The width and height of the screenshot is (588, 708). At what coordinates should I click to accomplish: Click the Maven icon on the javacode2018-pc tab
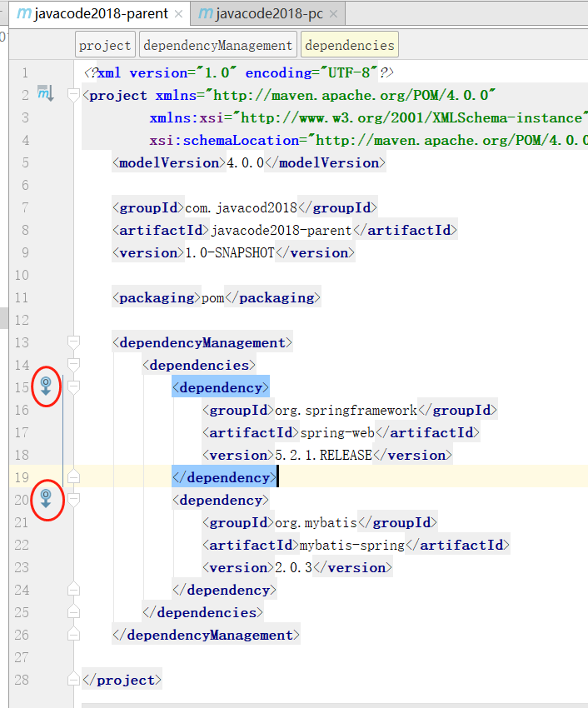click(x=205, y=14)
